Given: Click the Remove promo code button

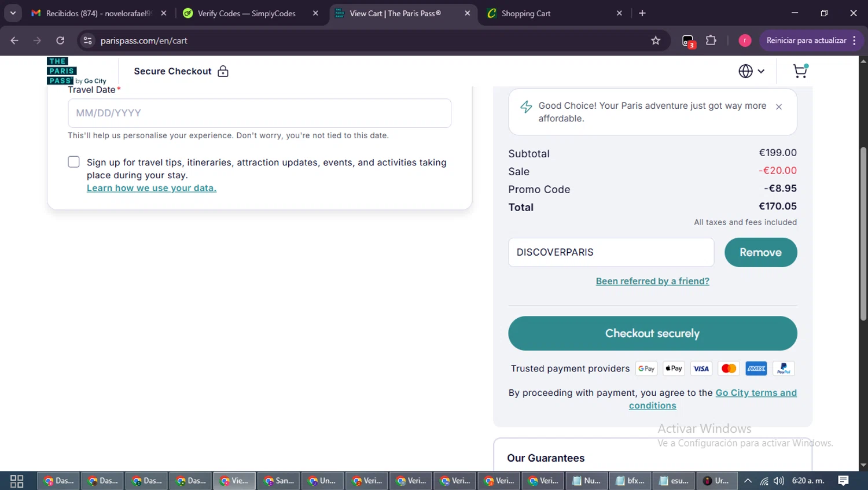Looking at the screenshot, I should click(x=760, y=252).
